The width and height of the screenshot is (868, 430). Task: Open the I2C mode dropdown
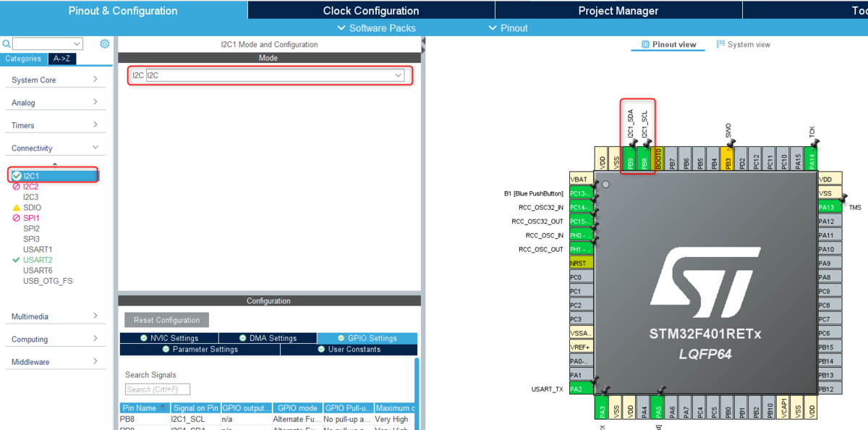pyautogui.click(x=398, y=75)
